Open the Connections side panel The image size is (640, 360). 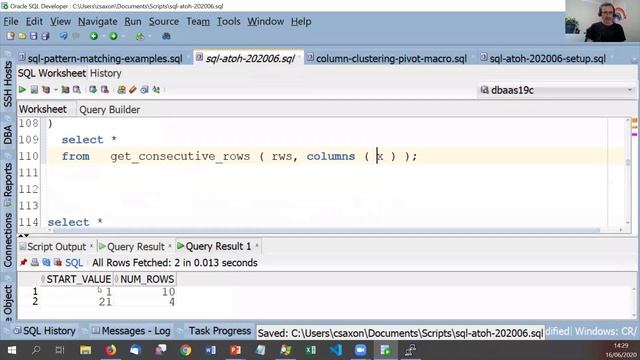click(8, 241)
